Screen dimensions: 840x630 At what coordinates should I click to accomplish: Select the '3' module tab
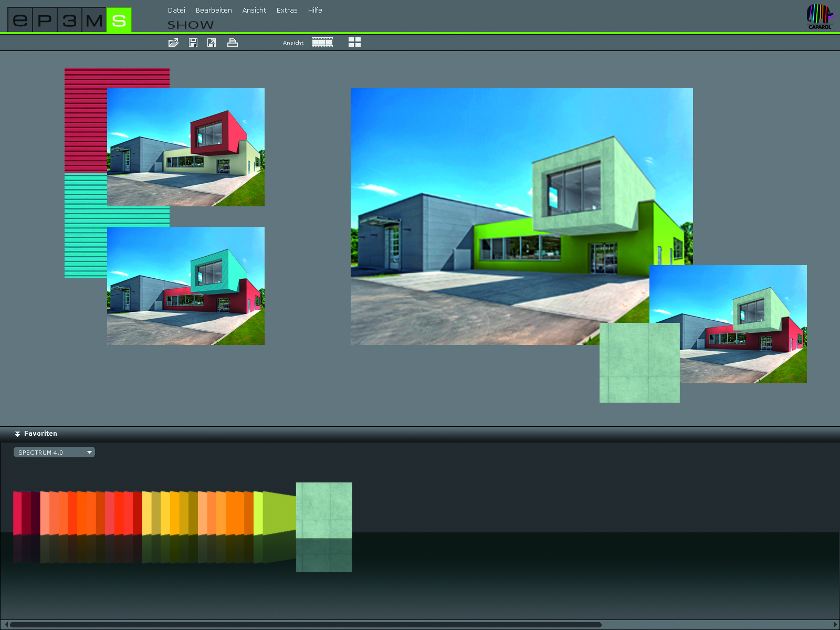pyautogui.click(x=69, y=20)
